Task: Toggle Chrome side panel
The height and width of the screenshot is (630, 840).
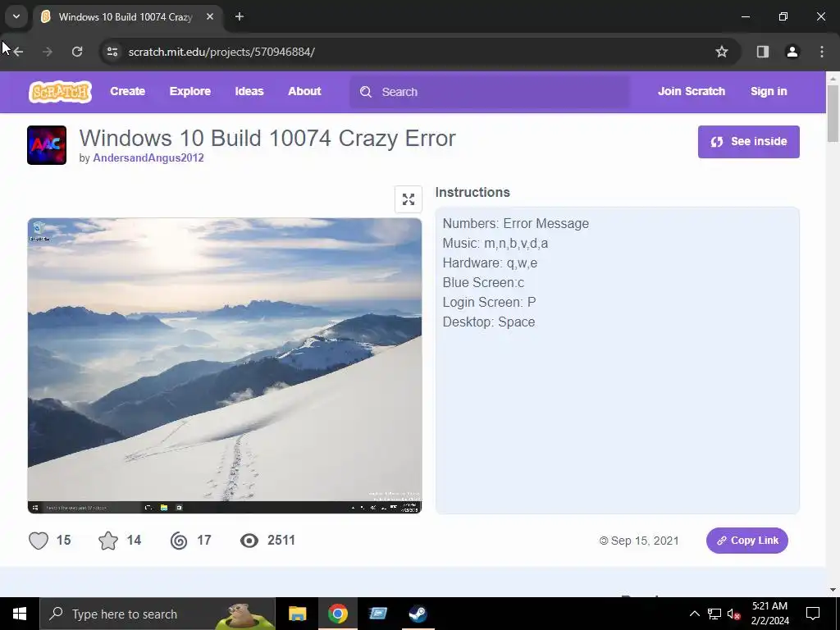Action: tap(762, 52)
